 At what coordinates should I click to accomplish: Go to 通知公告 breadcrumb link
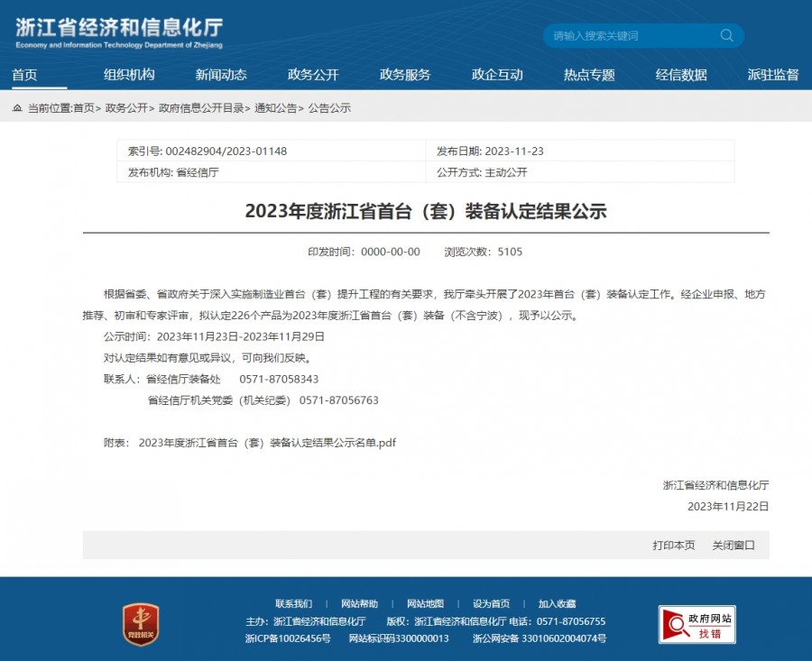276,107
